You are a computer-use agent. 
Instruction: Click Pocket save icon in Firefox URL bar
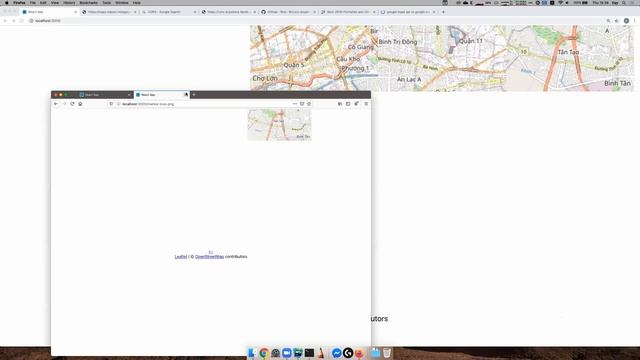click(x=302, y=104)
